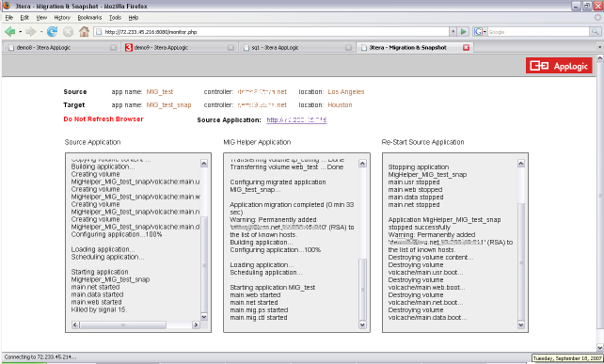Close the demo8 tab
This screenshot has height=364, width=604.
tap(113, 47)
